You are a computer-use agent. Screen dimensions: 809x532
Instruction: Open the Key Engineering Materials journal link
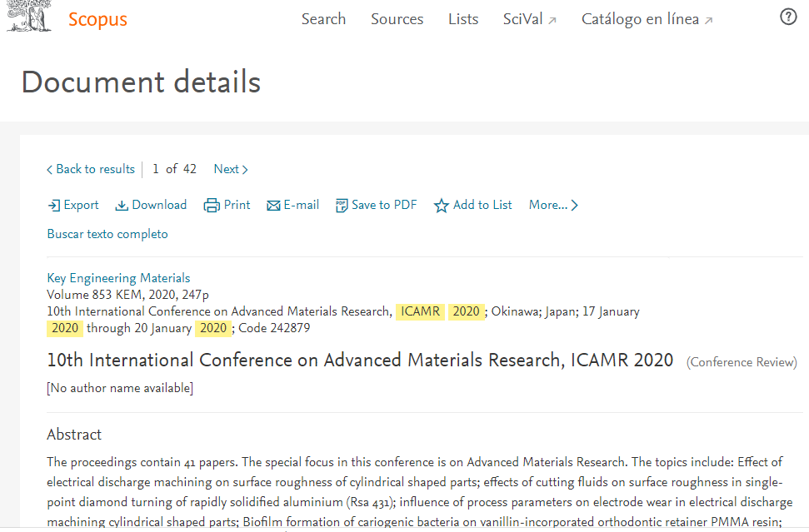coord(117,277)
